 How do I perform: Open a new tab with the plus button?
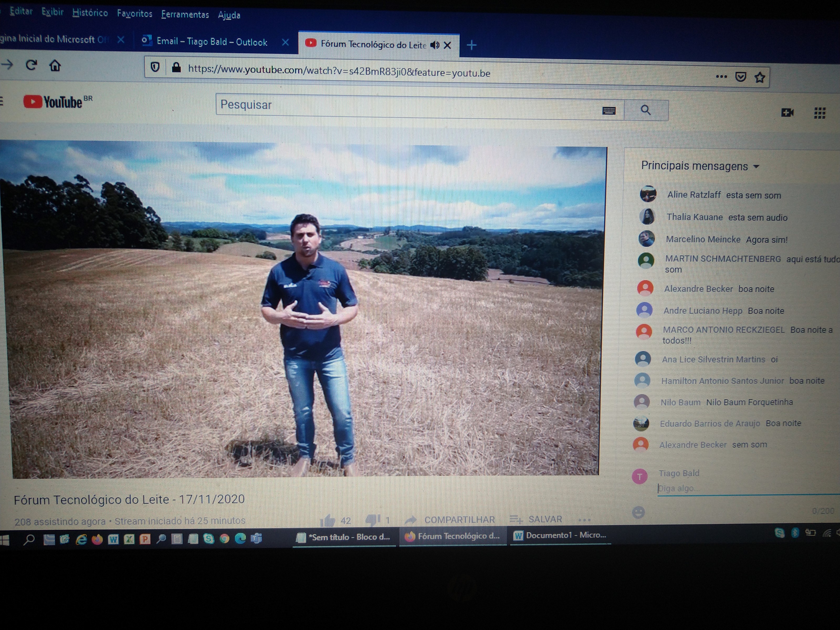click(471, 45)
